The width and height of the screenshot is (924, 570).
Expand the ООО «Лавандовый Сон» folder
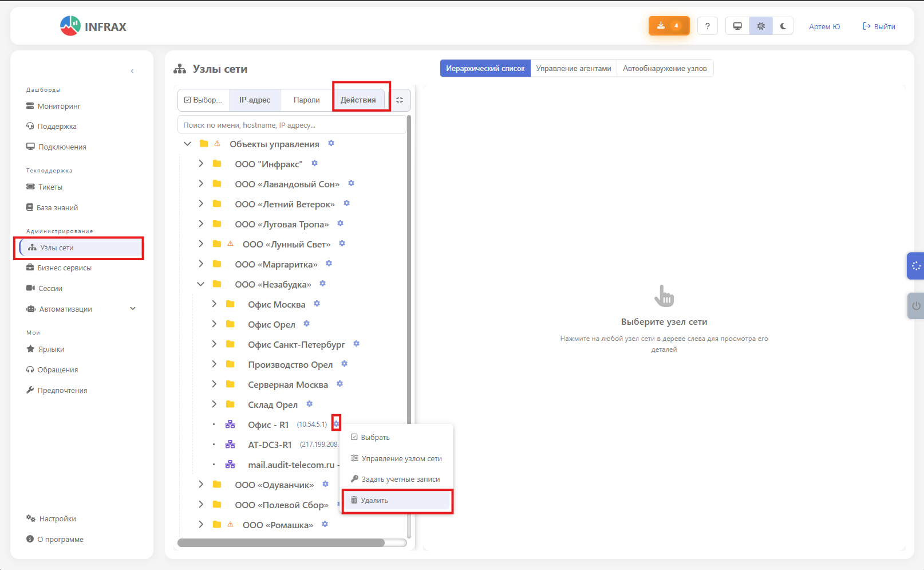coord(201,184)
